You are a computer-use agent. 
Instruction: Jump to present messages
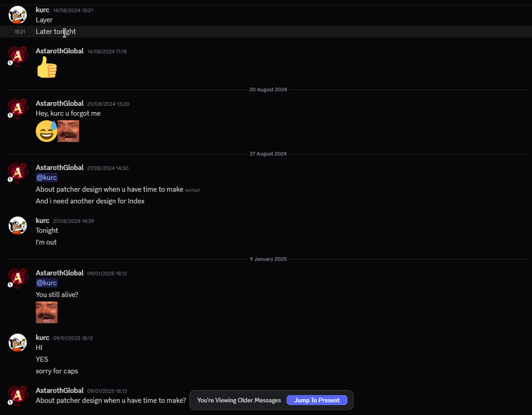coord(317,400)
